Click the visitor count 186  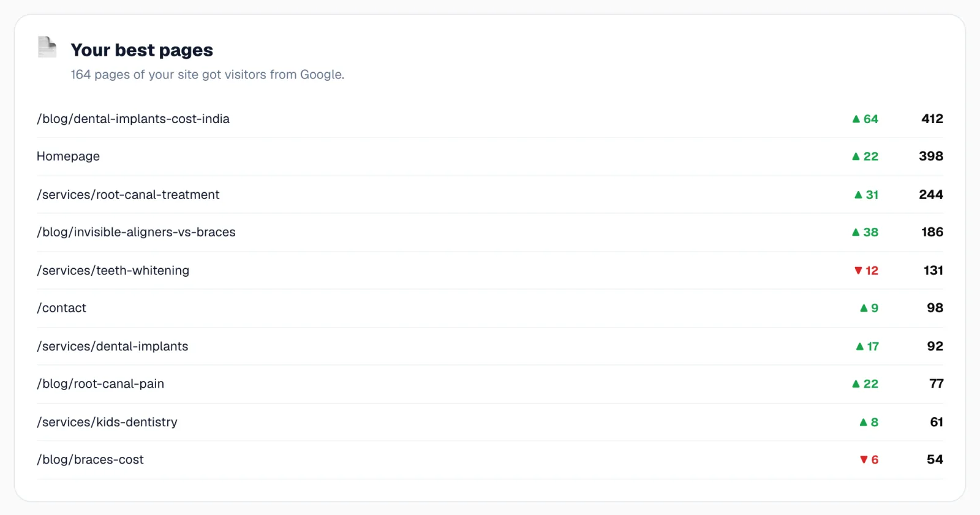click(x=932, y=232)
